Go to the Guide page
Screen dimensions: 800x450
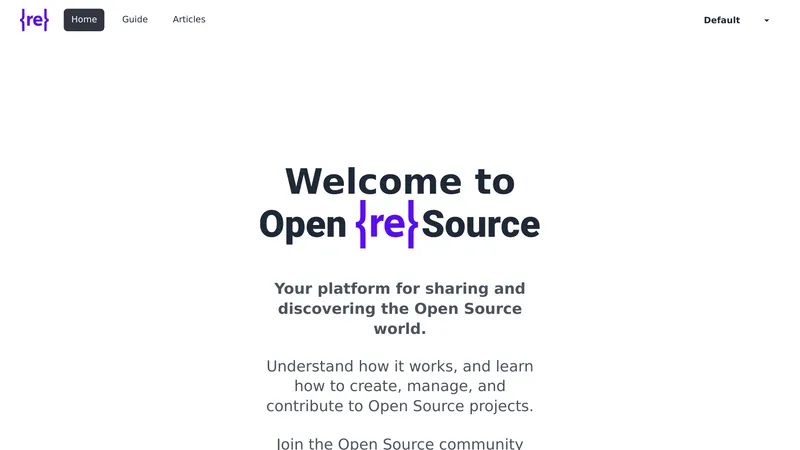pos(135,20)
